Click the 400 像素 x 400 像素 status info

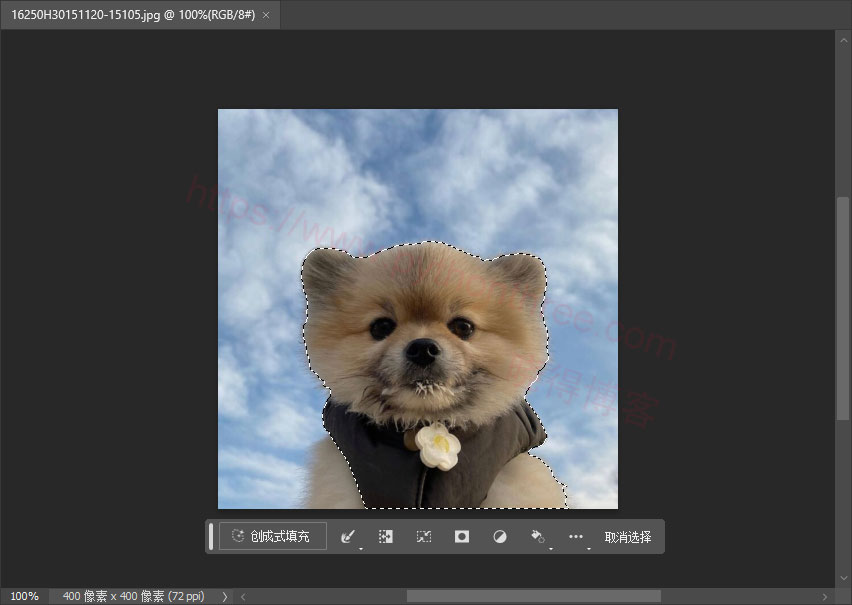click(x=134, y=596)
